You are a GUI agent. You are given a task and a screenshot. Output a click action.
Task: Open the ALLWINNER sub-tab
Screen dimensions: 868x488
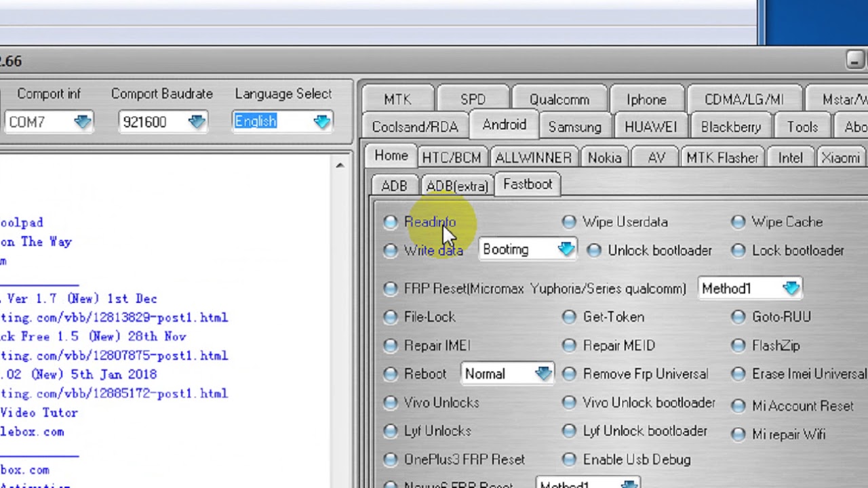click(534, 158)
